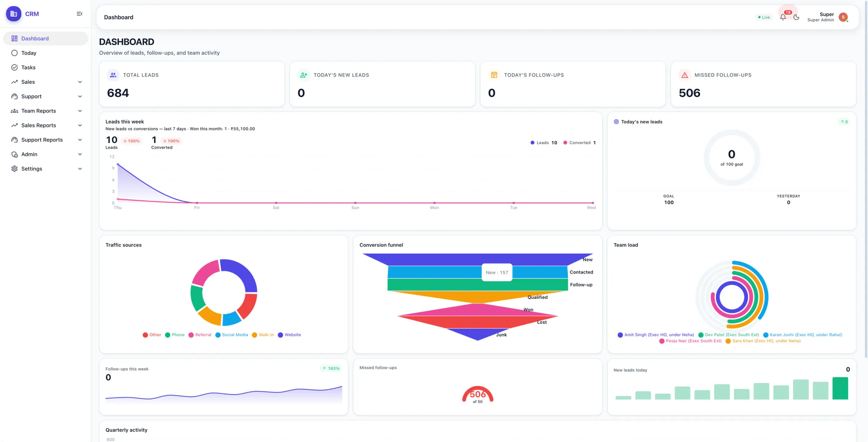Click the 183% growth badge
This screenshot has height=442, width=868.
coord(331,368)
